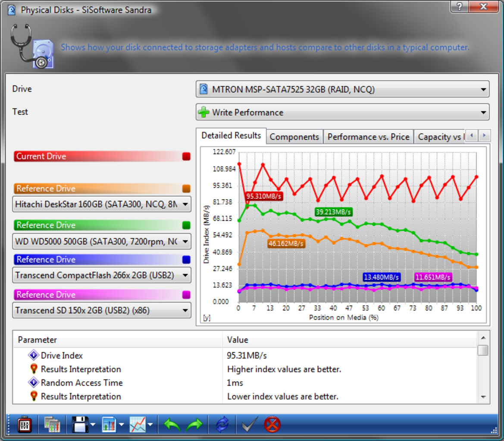Select the Random Access Time row
Screen dimensions: 504x441
pos(244,383)
